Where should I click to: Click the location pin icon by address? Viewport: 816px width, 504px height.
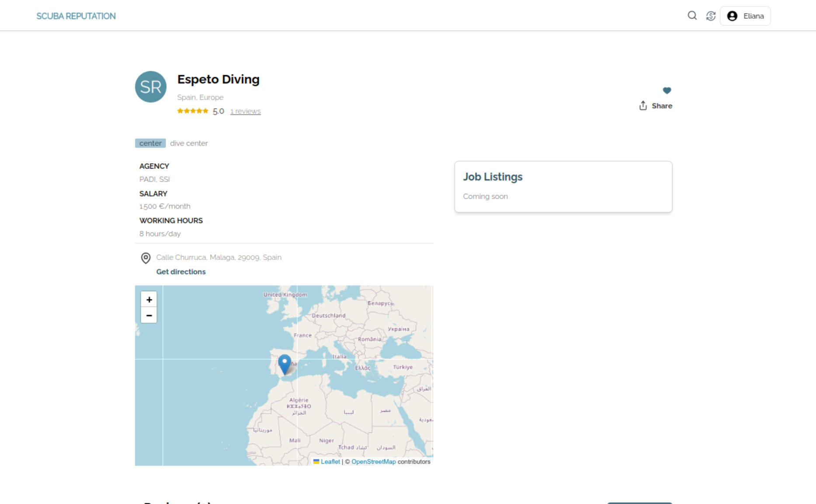pos(146,258)
